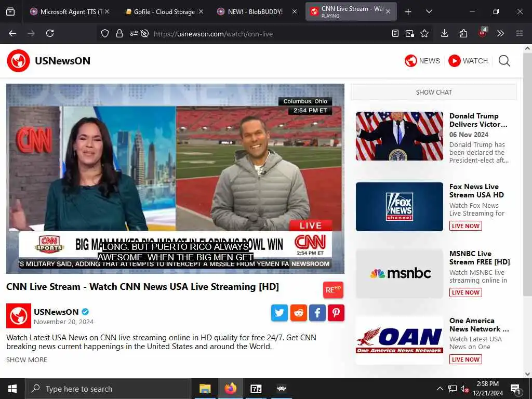Open One America News Network title
Image resolution: width=532 pixels, height=399 pixels.
coord(479,325)
